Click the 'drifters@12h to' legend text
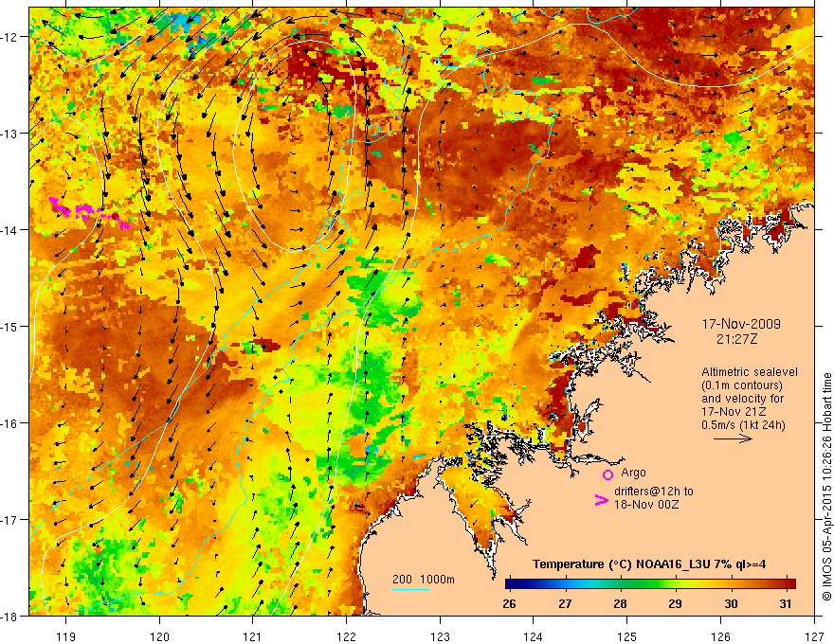The height and width of the screenshot is (644, 834). point(654,492)
